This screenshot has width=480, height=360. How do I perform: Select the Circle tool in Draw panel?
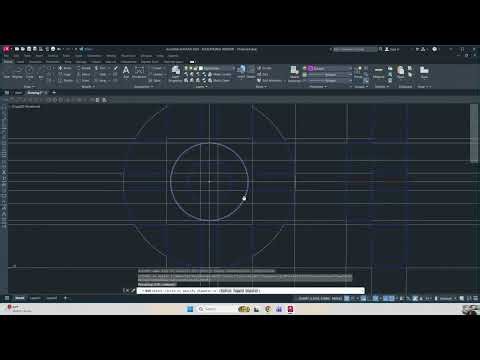pos(30,72)
